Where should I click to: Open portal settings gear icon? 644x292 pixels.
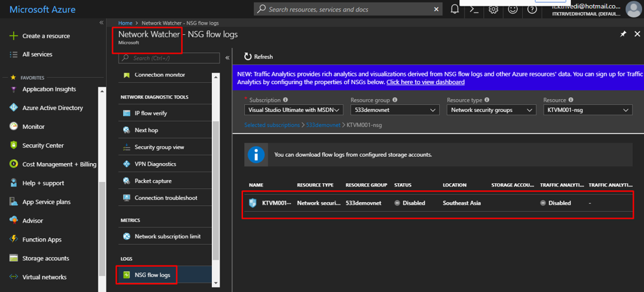point(494,10)
